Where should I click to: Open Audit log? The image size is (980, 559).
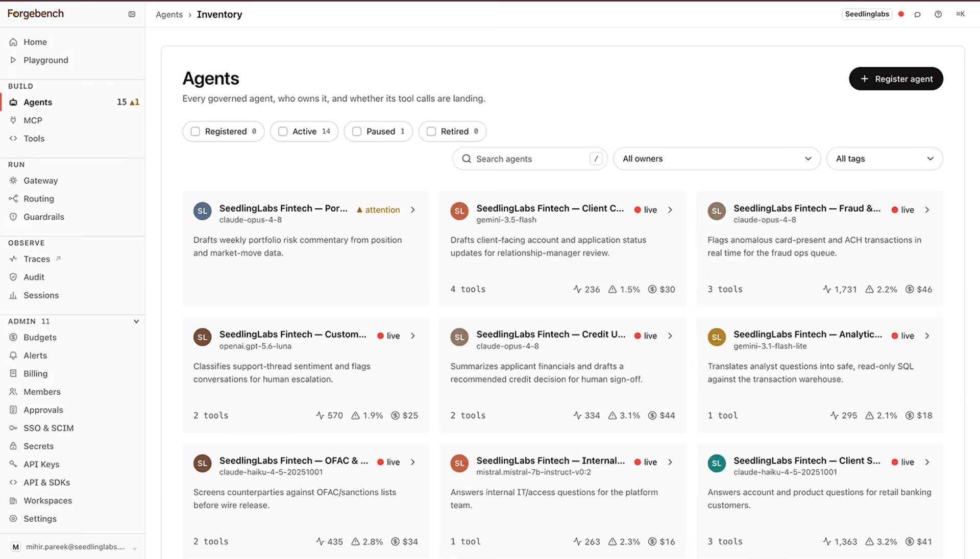click(34, 277)
